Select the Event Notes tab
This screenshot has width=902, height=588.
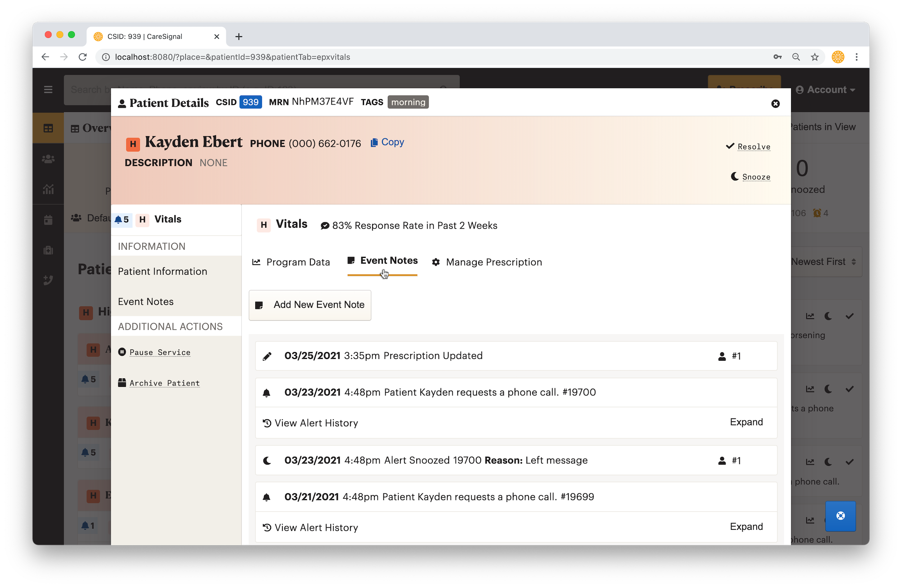coord(382,261)
